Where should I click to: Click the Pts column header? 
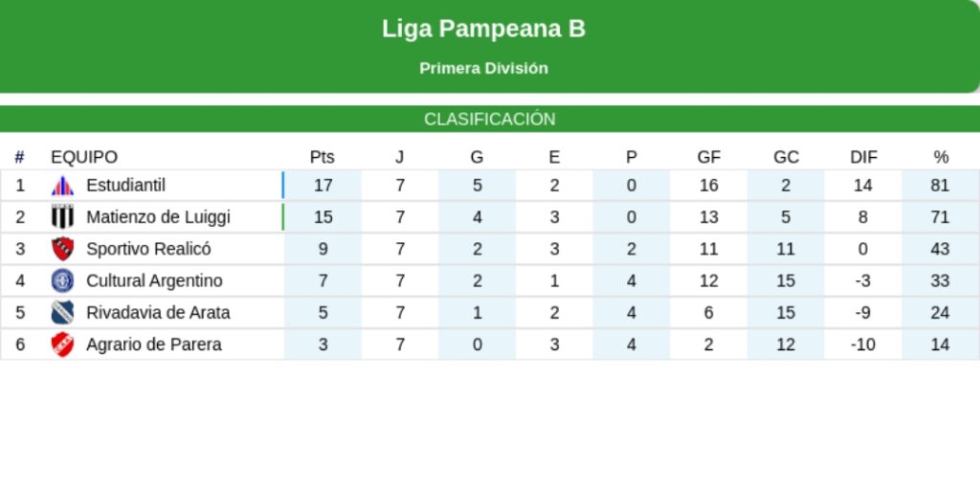pos(323,157)
